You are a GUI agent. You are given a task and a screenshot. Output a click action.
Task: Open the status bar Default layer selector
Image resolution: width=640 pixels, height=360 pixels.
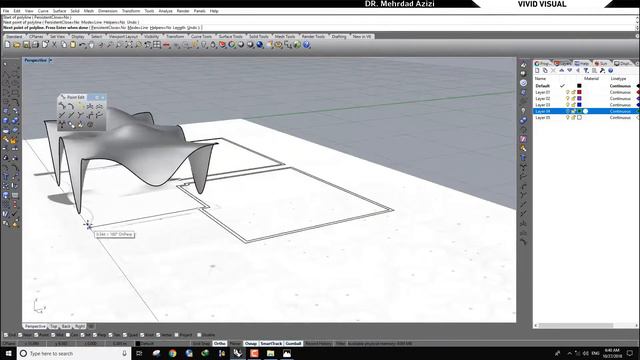click(x=162, y=344)
